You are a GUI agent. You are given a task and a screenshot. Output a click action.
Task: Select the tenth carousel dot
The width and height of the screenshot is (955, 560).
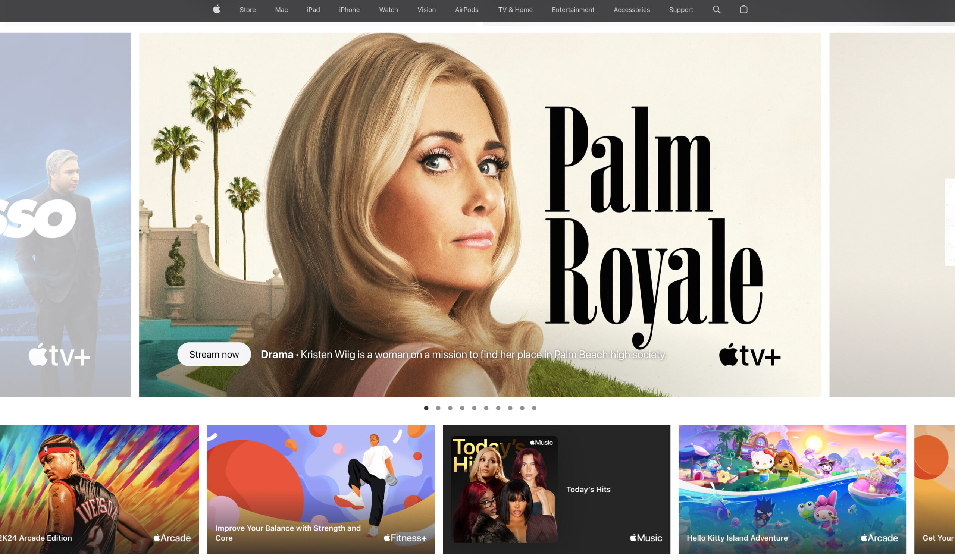534,408
